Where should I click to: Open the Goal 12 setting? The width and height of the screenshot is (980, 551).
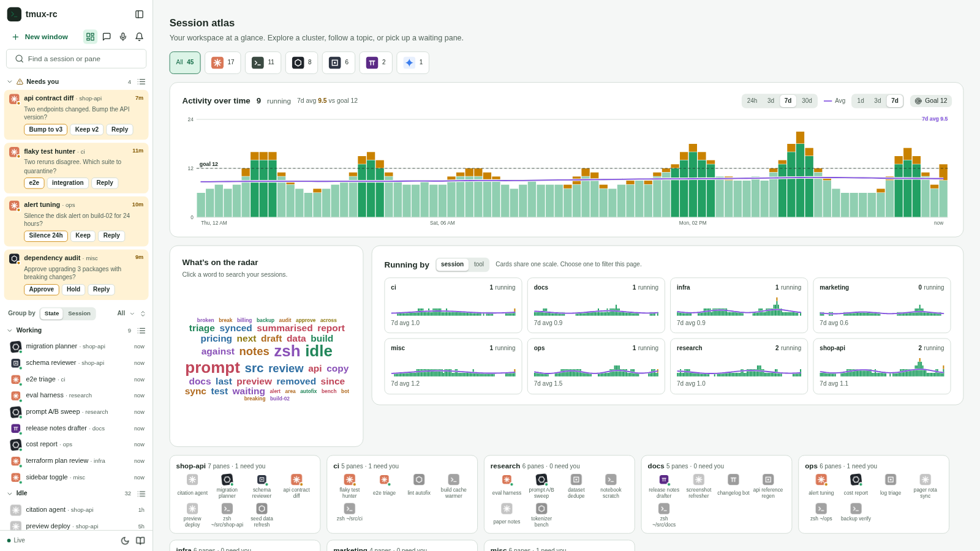coord(931,101)
